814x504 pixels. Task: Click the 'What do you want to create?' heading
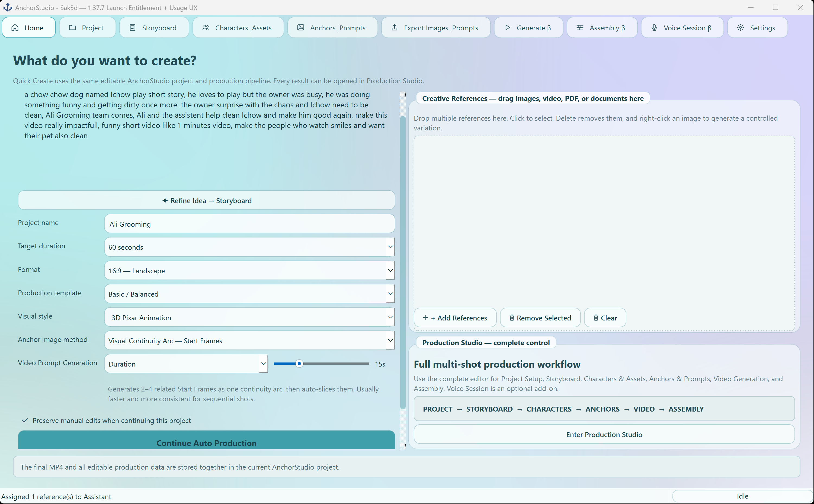point(105,61)
